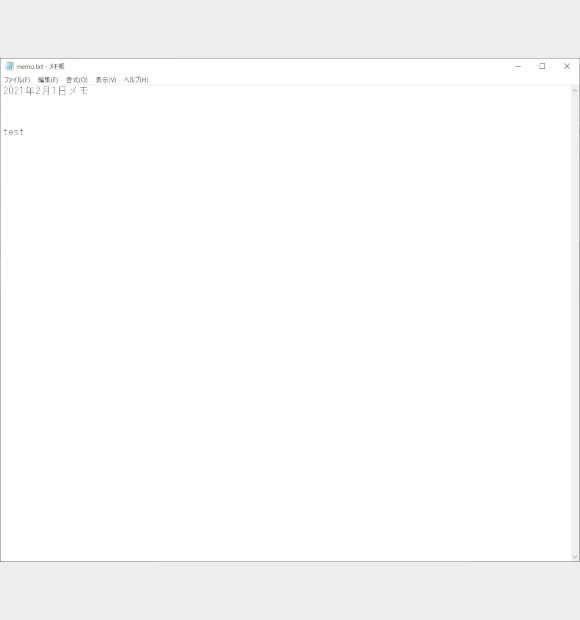The width and height of the screenshot is (580, 620).
Task: Place cursor in the word test
Action: click(13, 132)
